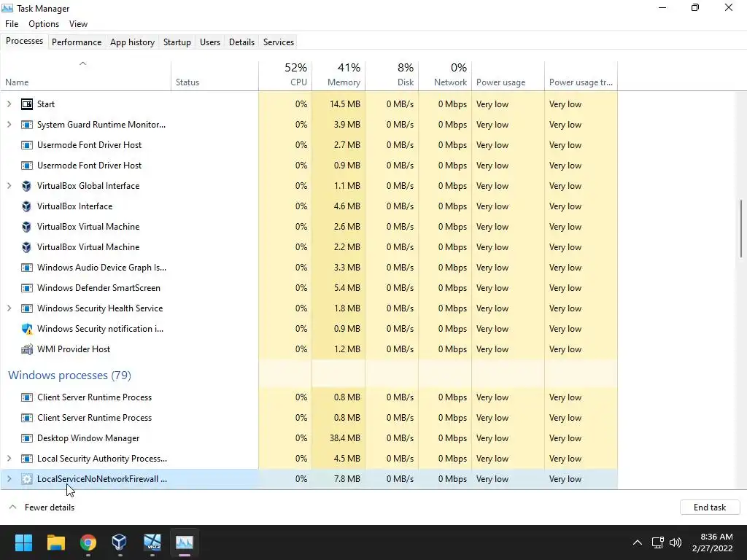Sort processes by CPU column
This screenshot has width=747, height=560.
tap(285, 76)
